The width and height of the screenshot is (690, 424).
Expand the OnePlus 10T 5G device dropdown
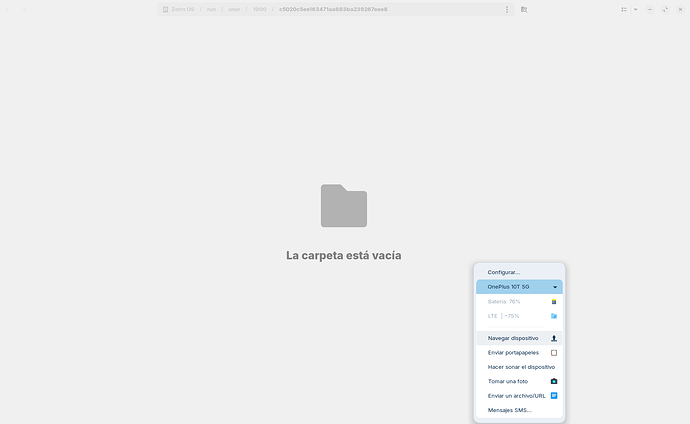(555, 287)
